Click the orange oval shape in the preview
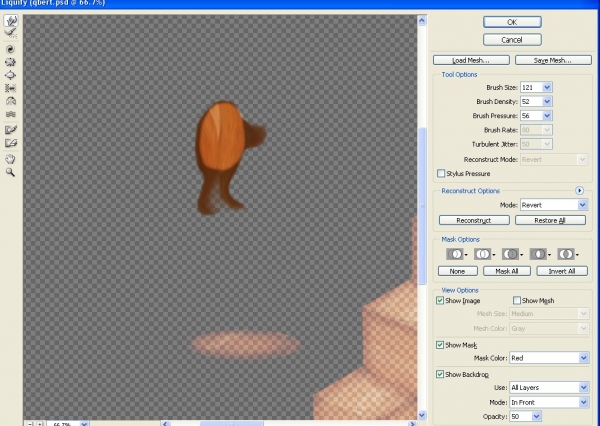Image resolution: width=600 pixels, height=426 pixels. coord(222,138)
